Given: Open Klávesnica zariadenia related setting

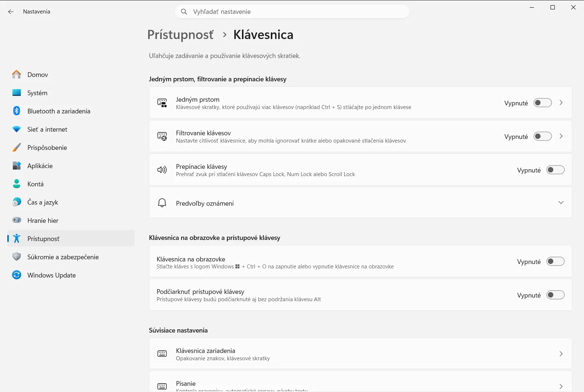Looking at the screenshot, I should 360,354.
